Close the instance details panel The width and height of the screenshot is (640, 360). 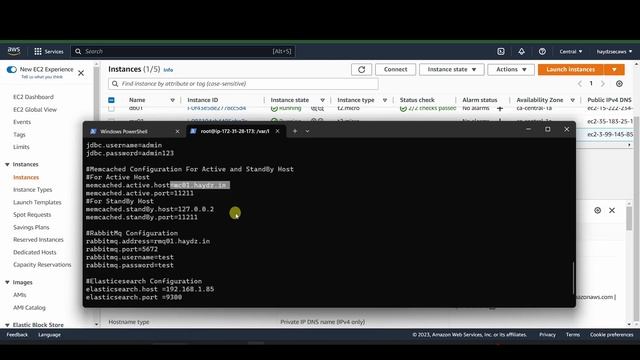point(612,210)
